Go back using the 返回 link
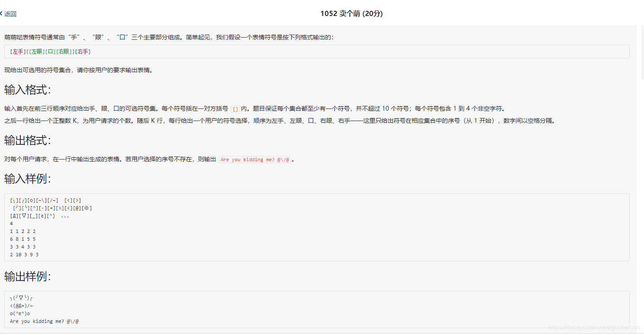This screenshot has height=335, width=644. [x=10, y=14]
